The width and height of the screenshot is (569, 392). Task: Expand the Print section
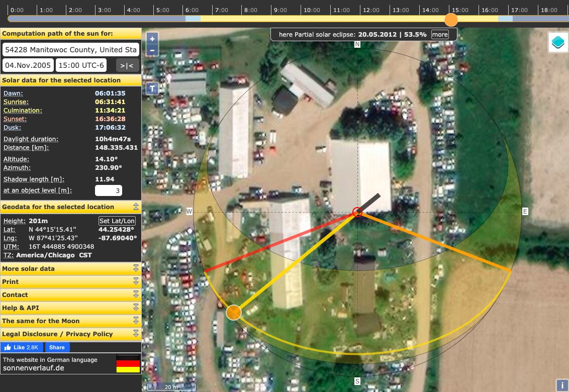click(71, 281)
